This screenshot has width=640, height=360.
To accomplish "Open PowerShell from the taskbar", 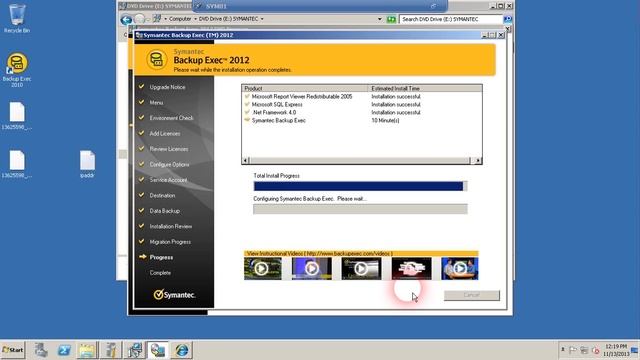I will (x=64, y=350).
